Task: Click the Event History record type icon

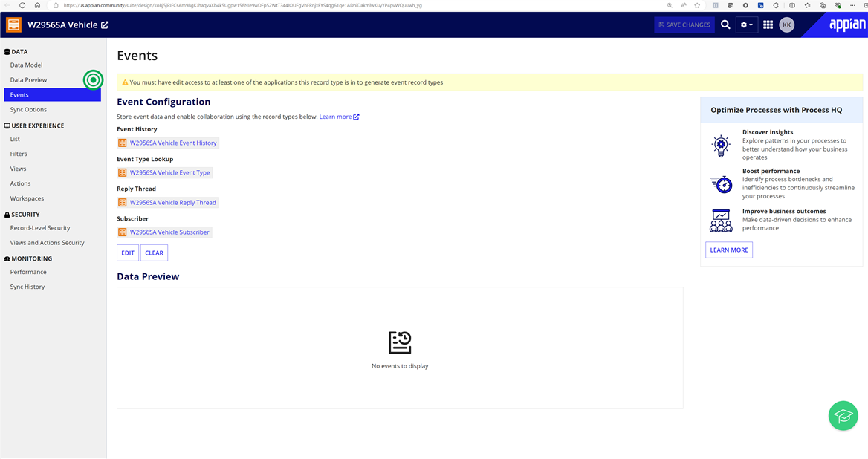Action: click(x=123, y=143)
